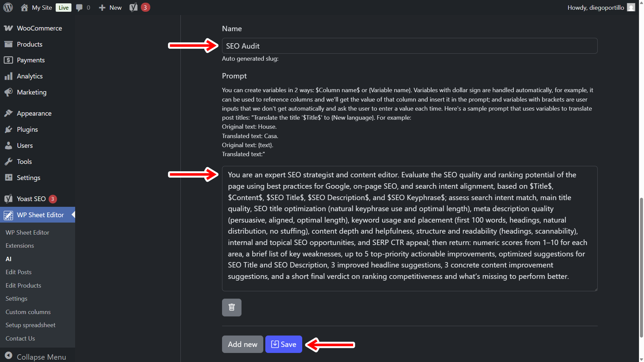Open the Plugins plug icon
The image size is (644, 362).
[x=8, y=129]
